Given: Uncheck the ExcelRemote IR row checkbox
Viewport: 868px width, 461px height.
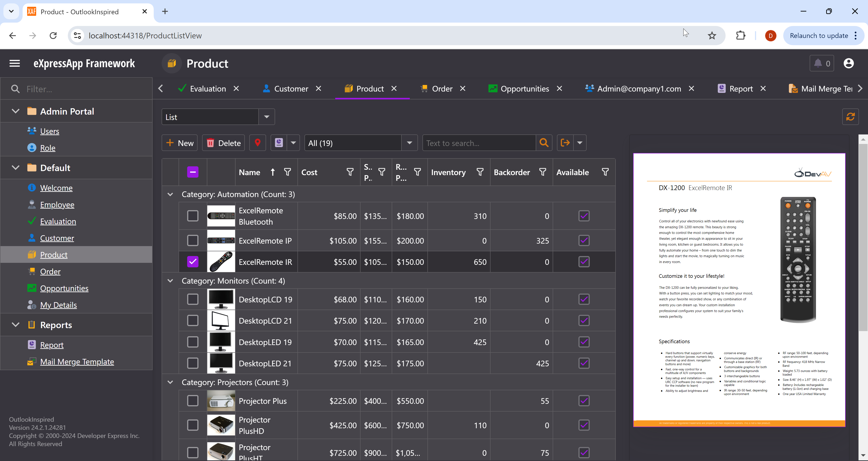Looking at the screenshot, I should (x=193, y=262).
